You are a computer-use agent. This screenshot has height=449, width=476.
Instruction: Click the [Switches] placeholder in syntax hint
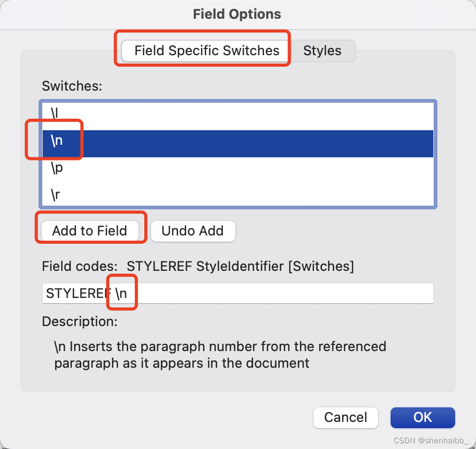tap(321, 266)
